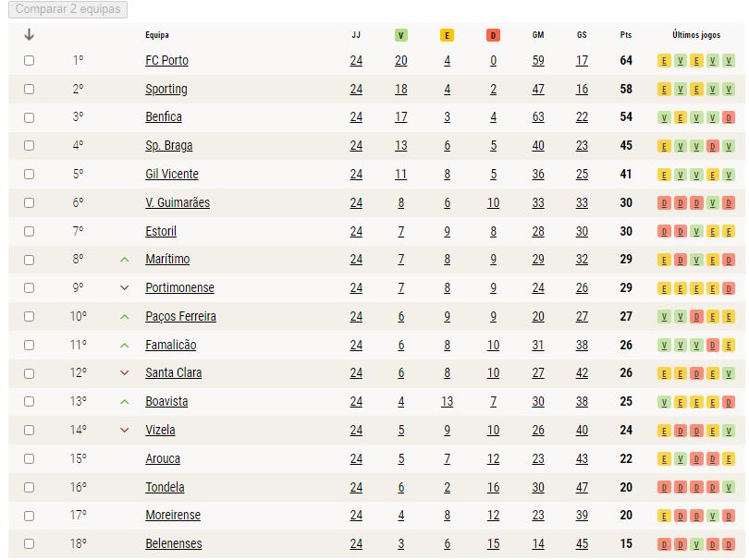Click the red D losses column header

pos(493,35)
